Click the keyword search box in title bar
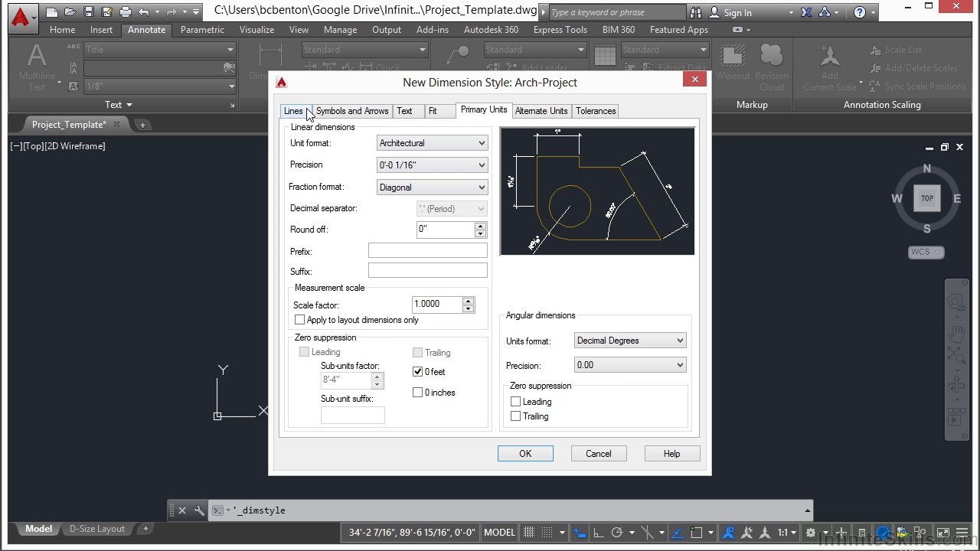Screen dimensions: 980x551 click(617, 12)
